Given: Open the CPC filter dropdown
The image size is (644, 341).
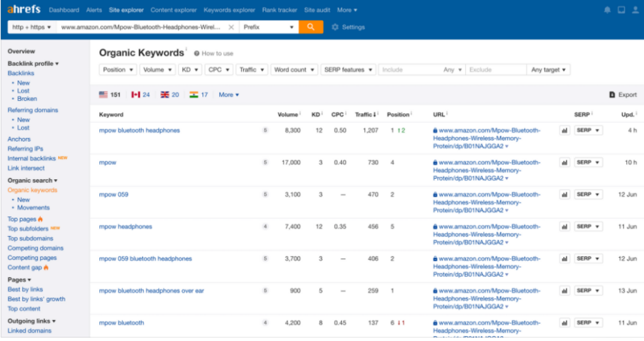Looking at the screenshot, I should [x=219, y=70].
